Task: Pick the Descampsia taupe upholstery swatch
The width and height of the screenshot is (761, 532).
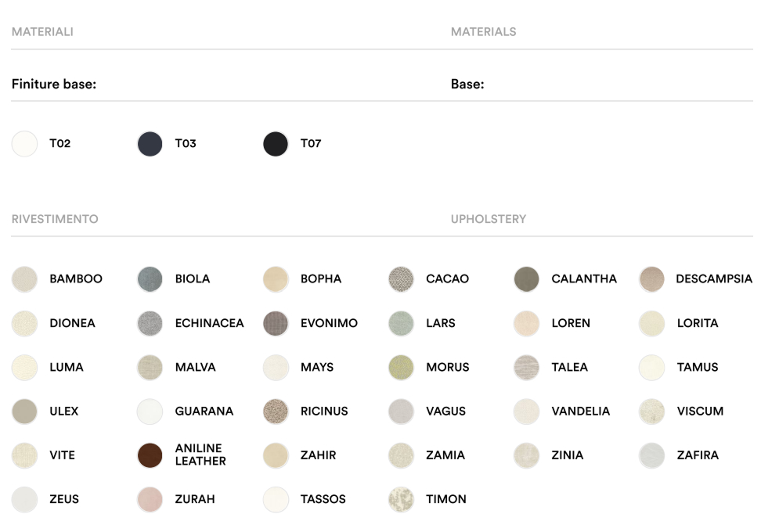Action: point(651,279)
